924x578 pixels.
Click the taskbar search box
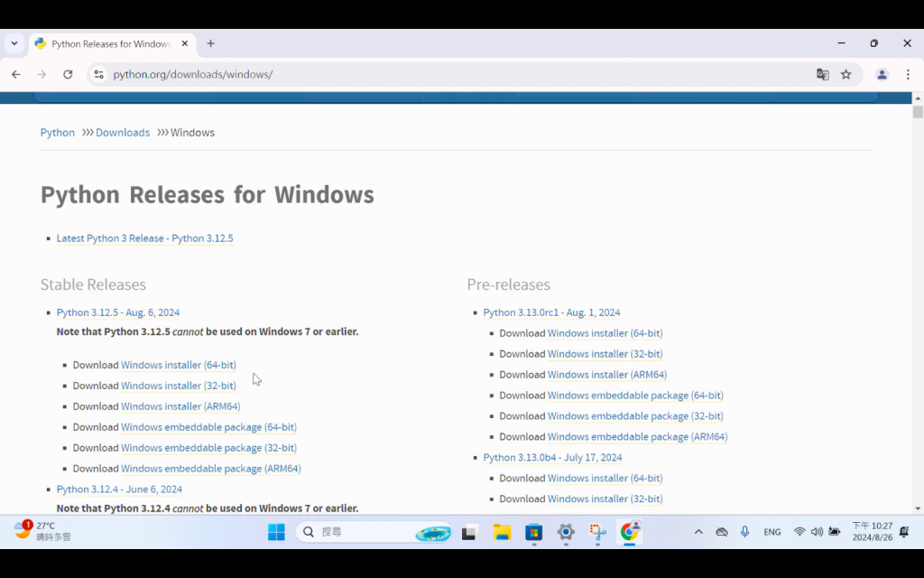click(374, 532)
